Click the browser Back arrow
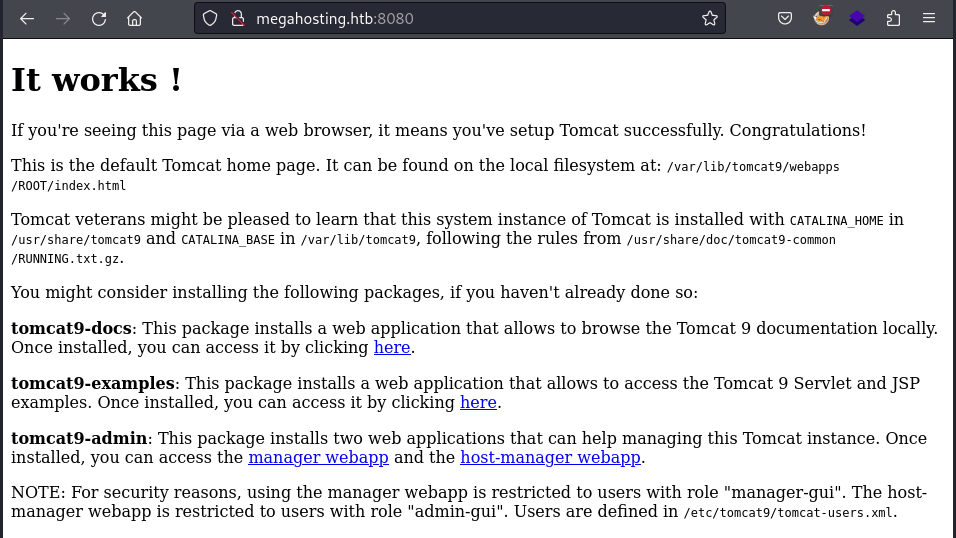Viewport: 956px width, 538px height. point(27,18)
